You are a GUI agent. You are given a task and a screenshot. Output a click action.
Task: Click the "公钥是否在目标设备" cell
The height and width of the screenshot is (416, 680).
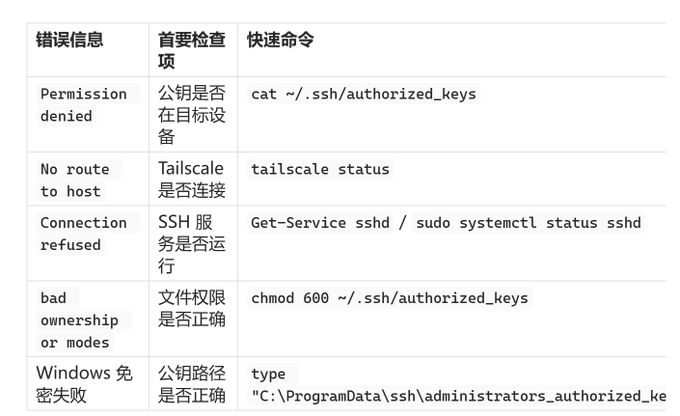(x=192, y=115)
